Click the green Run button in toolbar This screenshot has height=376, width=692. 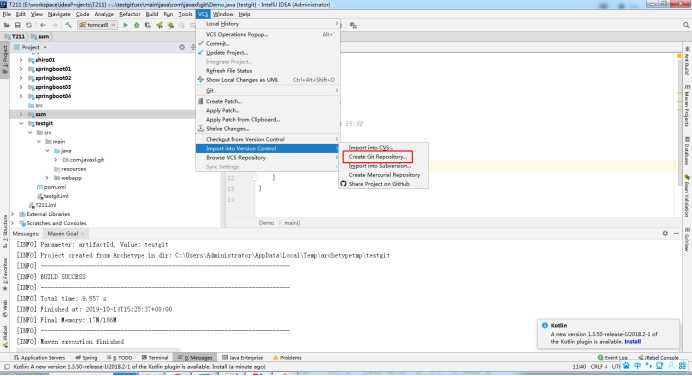(x=125, y=25)
